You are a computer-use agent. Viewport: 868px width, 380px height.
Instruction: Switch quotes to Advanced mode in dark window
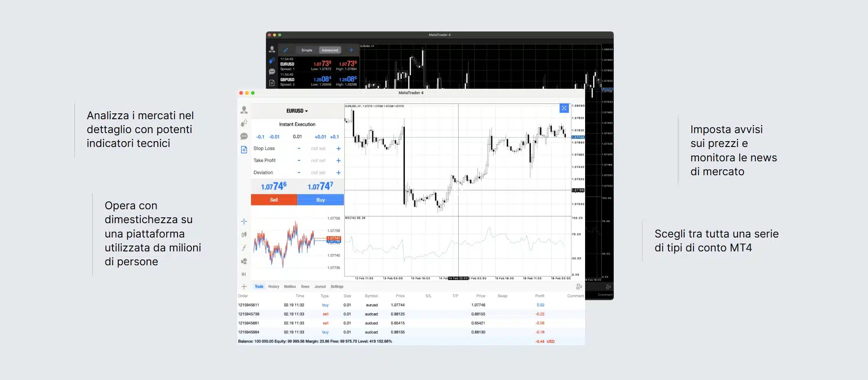pos(330,50)
